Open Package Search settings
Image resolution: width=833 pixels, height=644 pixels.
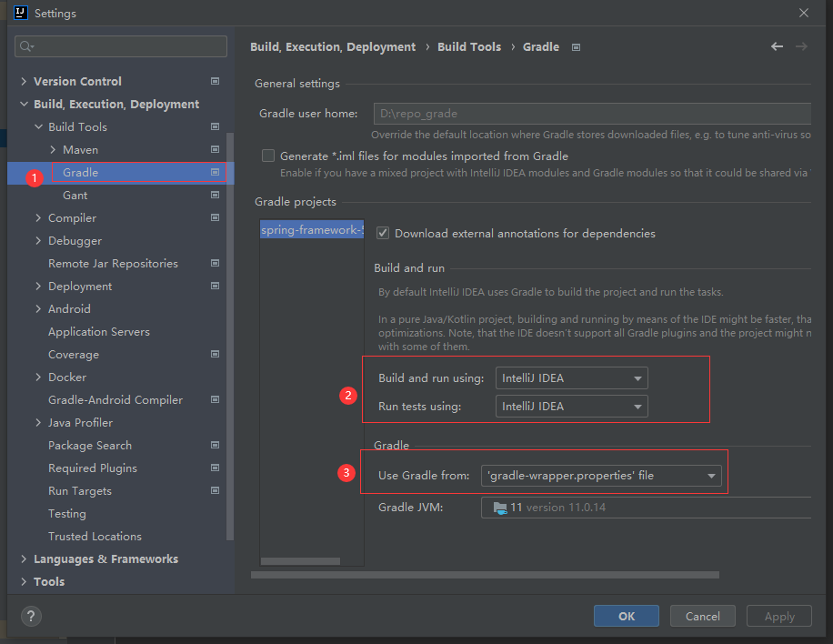90,446
